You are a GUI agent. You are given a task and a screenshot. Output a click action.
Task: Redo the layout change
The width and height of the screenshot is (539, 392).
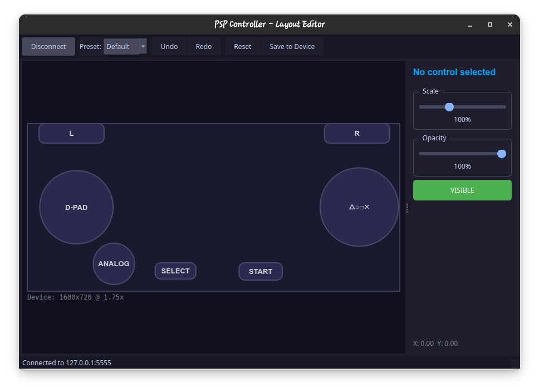pos(203,46)
